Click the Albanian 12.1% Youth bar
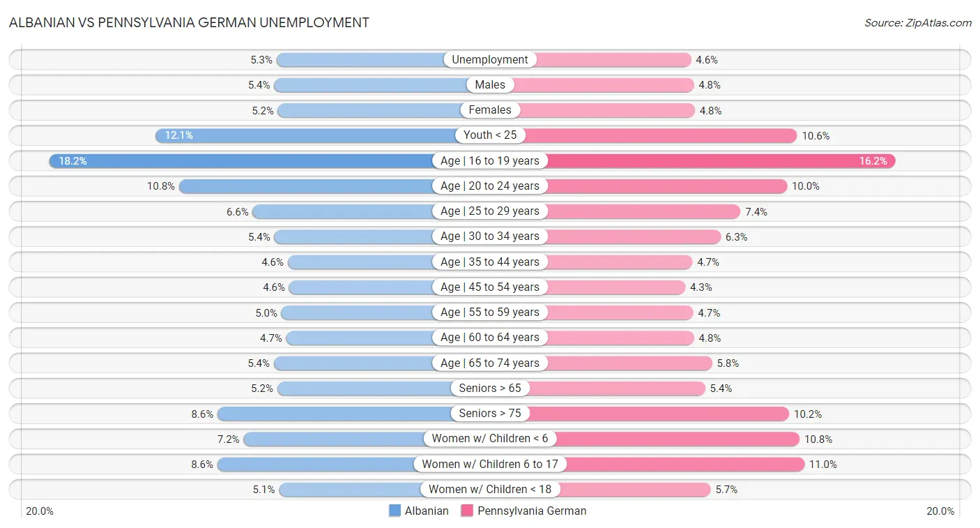 [x=307, y=135]
